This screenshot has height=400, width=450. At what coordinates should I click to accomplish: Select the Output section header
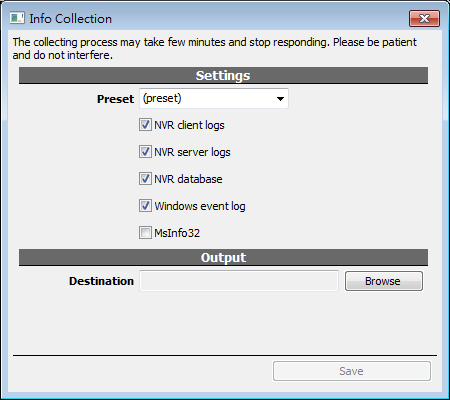point(223,257)
